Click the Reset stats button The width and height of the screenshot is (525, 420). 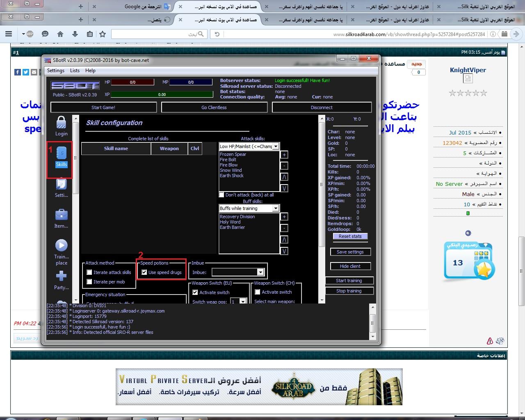click(350, 236)
